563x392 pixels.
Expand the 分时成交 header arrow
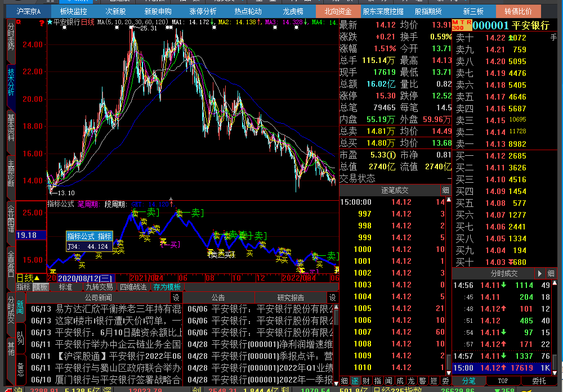point(540,274)
